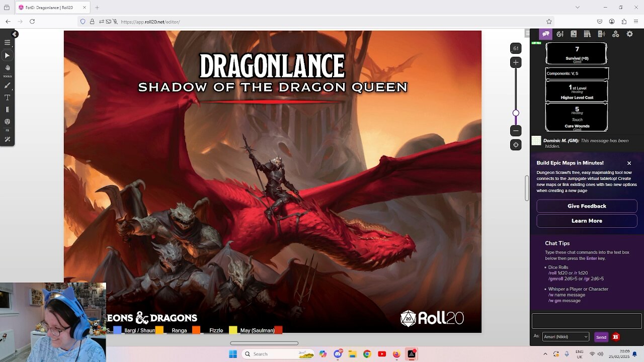Click the Windows taskbar Search box
The image size is (644, 362).
pyautogui.click(x=278, y=354)
